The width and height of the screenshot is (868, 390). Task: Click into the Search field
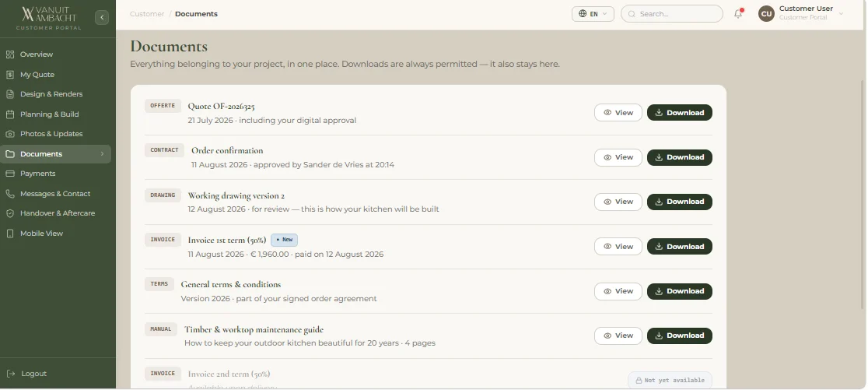671,14
